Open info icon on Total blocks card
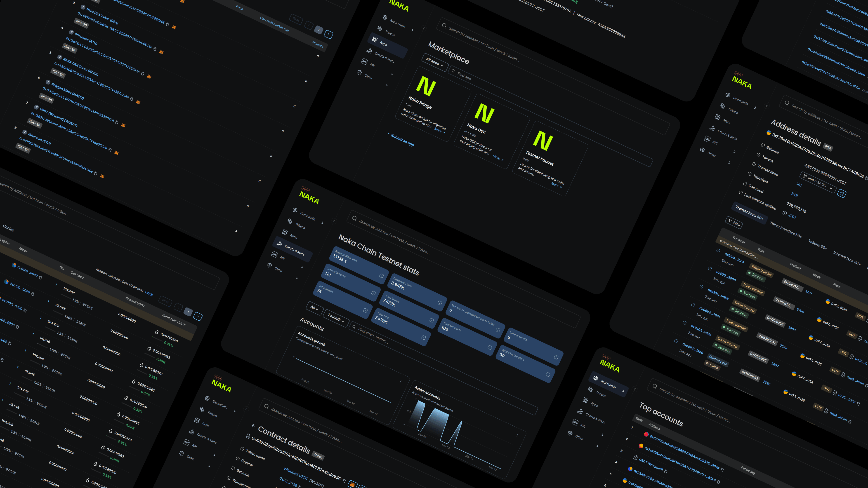Screen dimensions: 868x488 point(432,320)
